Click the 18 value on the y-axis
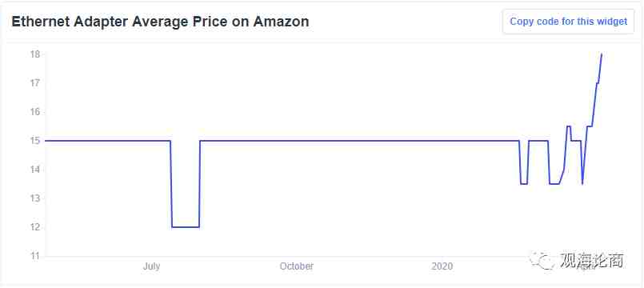644x288 pixels. pos(34,54)
